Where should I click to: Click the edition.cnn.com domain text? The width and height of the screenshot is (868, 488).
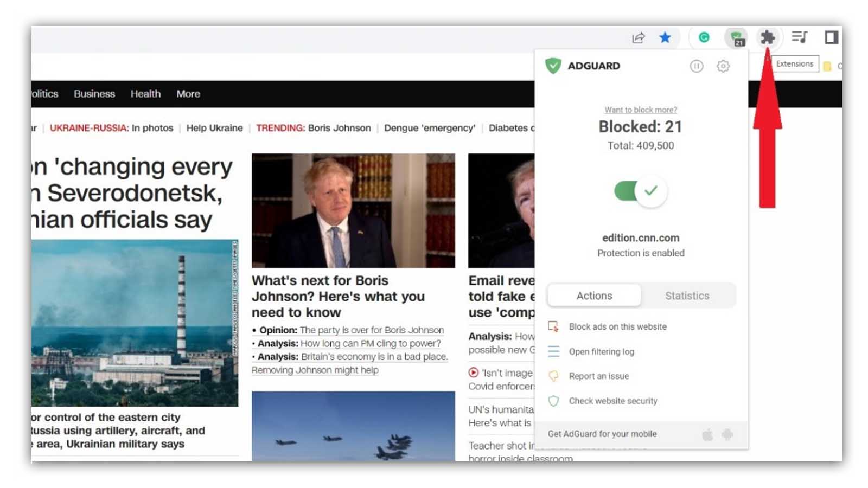coord(641,237)
